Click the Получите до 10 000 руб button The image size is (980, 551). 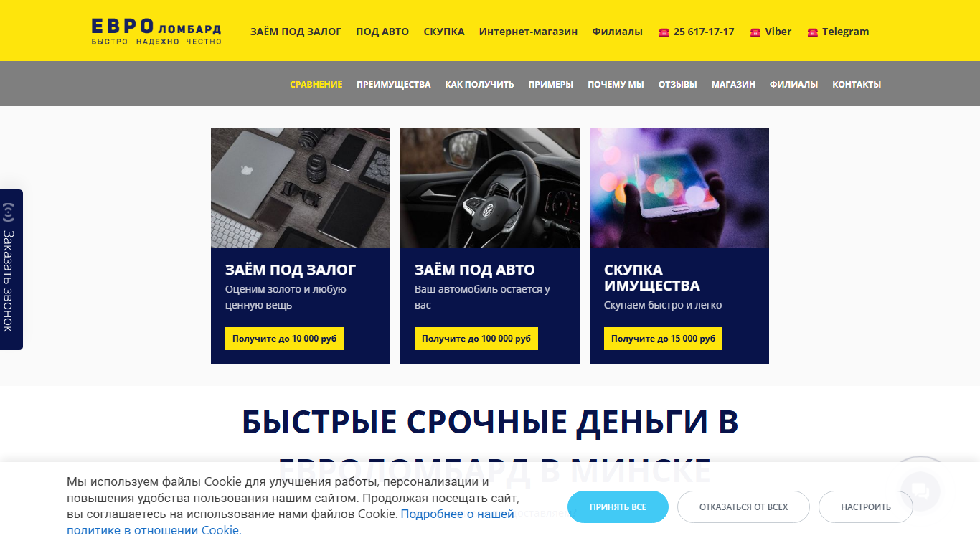pos(284,339)
